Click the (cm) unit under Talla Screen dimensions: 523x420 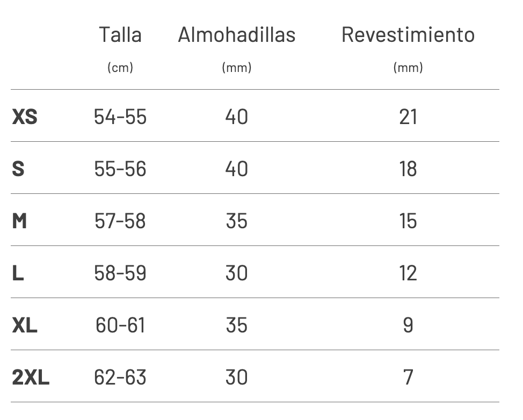120,68
